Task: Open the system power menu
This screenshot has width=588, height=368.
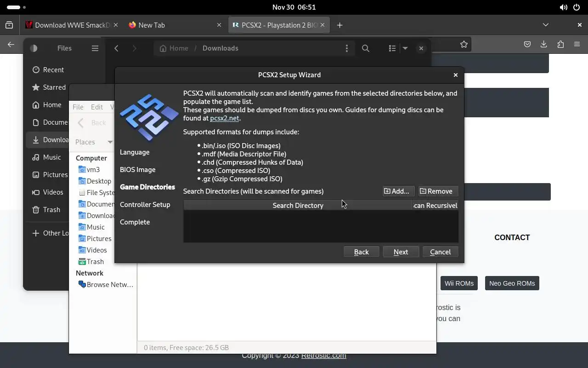Action: [x=577, y=7]
